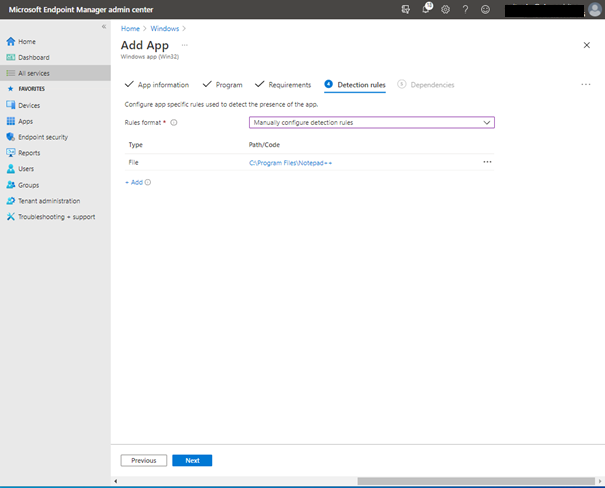Click the scrollbar left arrow

pyautogui.click(x=115, y=481)
